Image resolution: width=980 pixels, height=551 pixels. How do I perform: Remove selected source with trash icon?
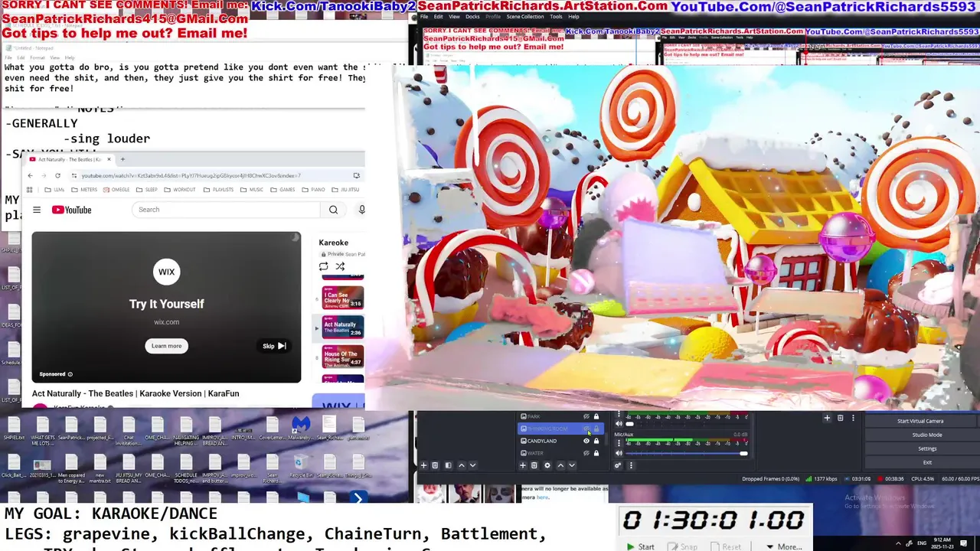(x=534, y=465)
